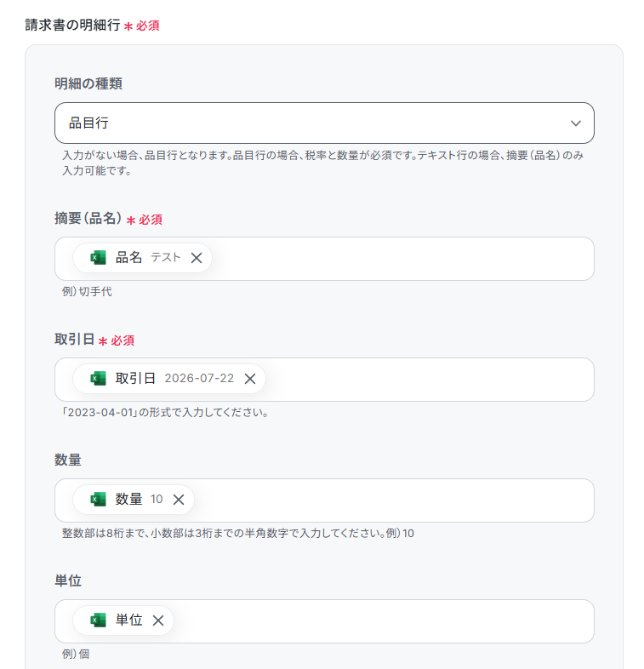Open the 明細の種類 dropdown showing 品目行
Viewport: 644px width, 669px height.
[x=324, y=123]
